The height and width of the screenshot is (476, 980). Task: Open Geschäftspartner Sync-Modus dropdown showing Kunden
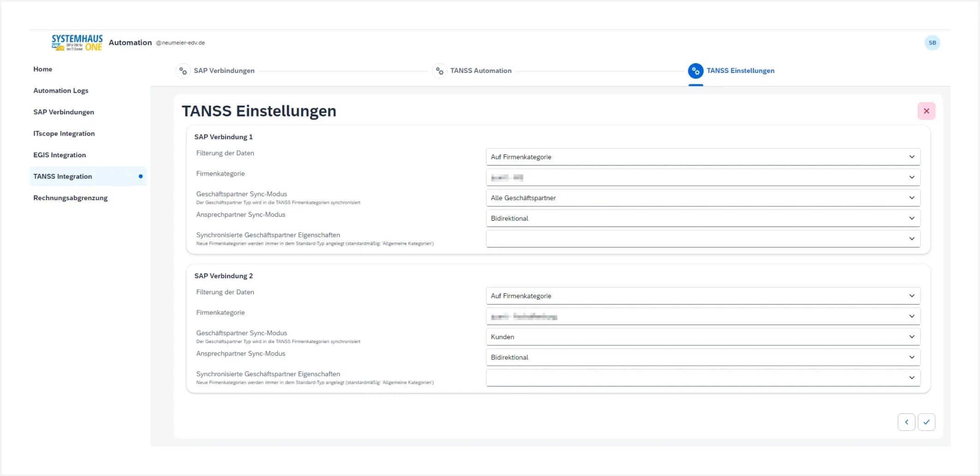pos(703,337)
